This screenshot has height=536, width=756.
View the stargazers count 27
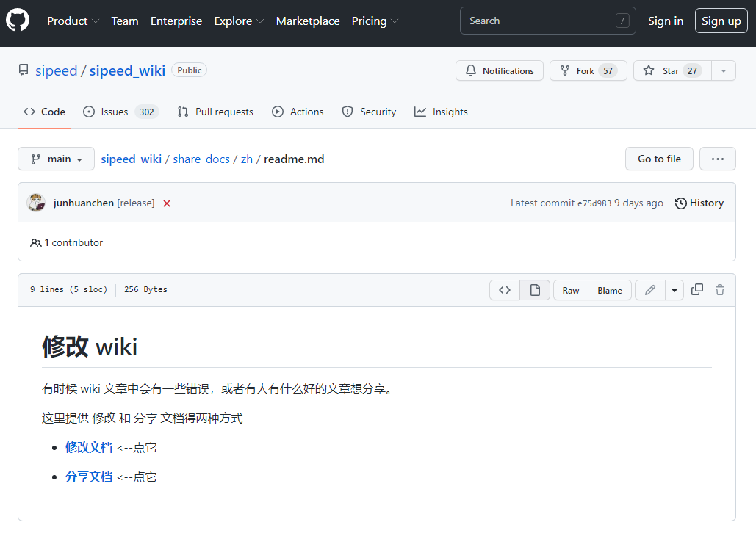pos(692,71)
